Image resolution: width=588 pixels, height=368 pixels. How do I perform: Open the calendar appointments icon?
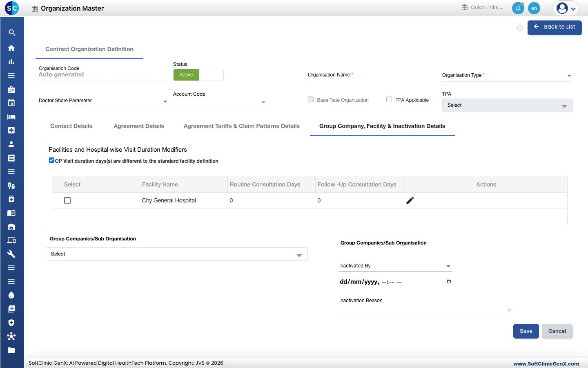point(11,103)
